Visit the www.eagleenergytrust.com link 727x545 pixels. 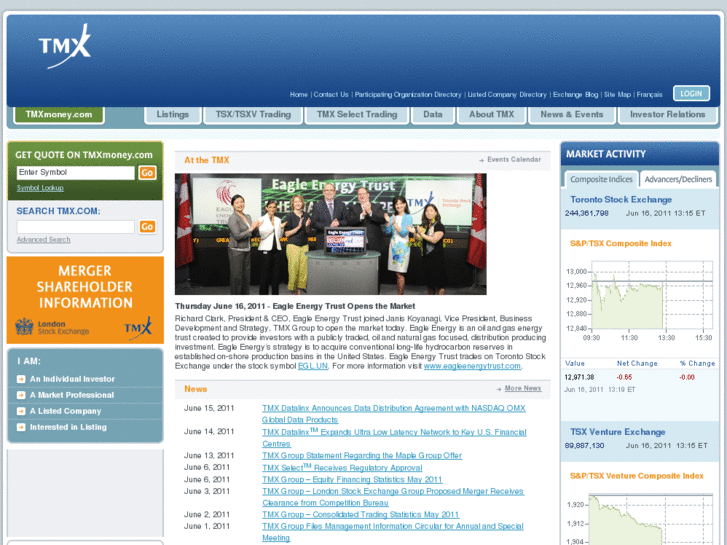(x=472, y=366)
